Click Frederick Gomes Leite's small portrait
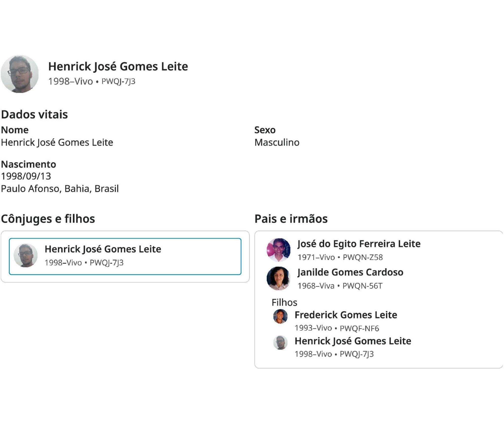504x423 pixels. pos(280,316)
